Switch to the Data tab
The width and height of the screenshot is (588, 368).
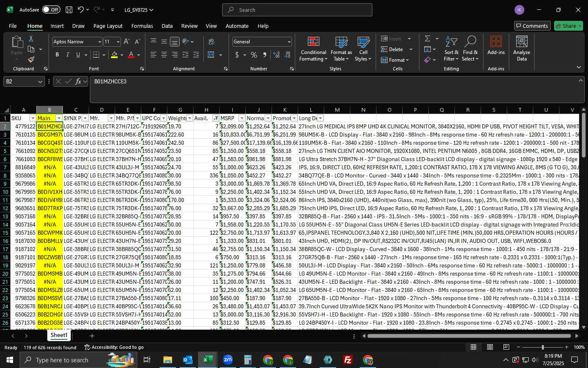(x=167, y=26)
